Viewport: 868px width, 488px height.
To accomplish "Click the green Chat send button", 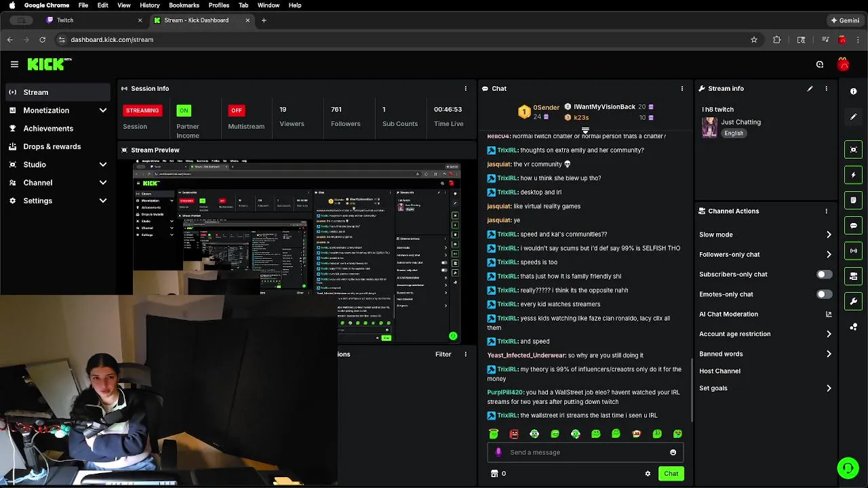I will pos(671,474).
